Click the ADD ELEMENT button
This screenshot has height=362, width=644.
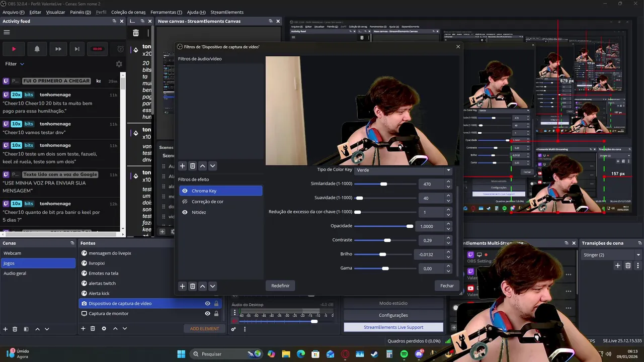pos(204,329)
